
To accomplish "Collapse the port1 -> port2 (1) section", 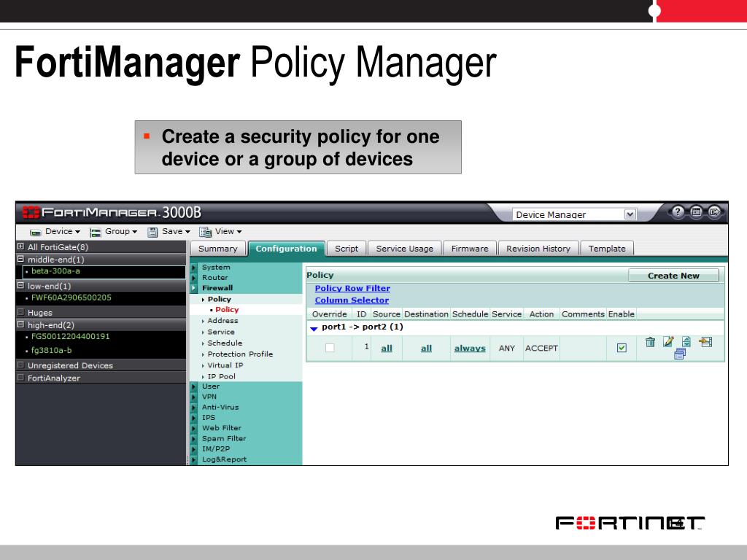I will [x=314, y=329].
